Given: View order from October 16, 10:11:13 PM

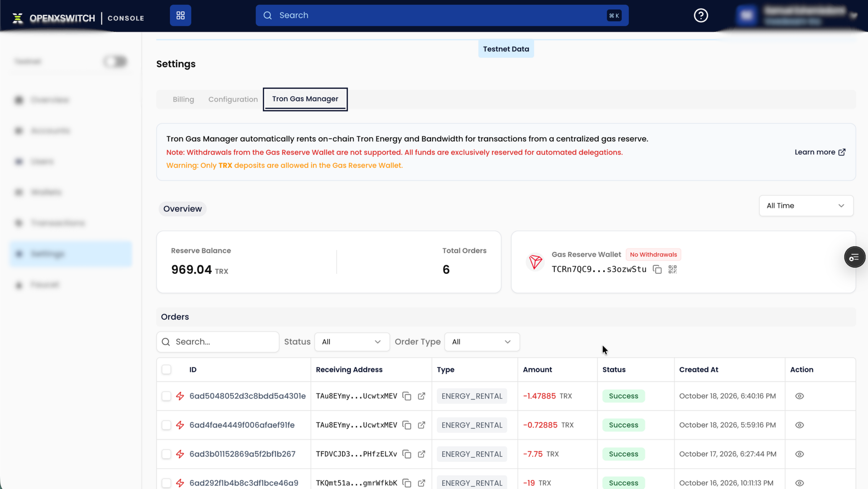Looking at the screenshot, I should coord(799,483).
